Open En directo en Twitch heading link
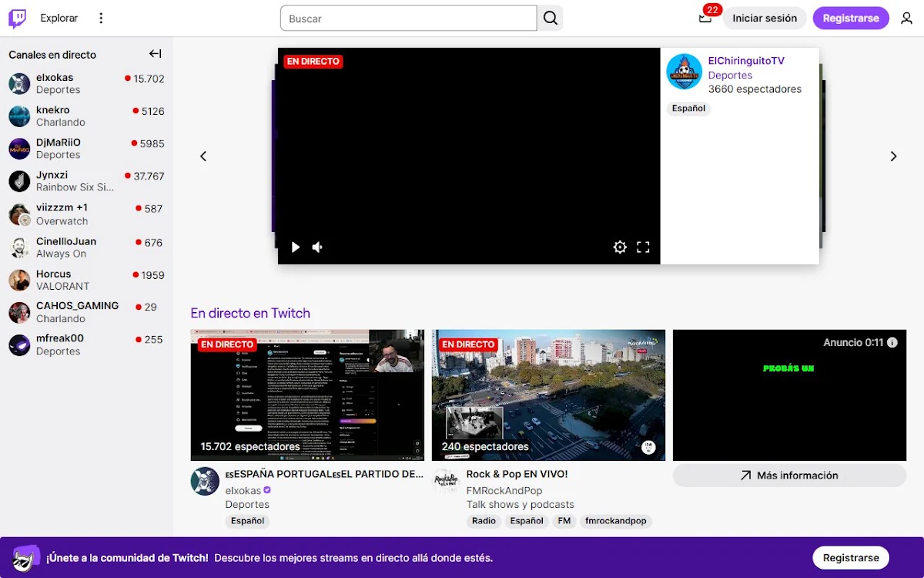The width and height of the screenshot is (924, 578). point(250,313)
